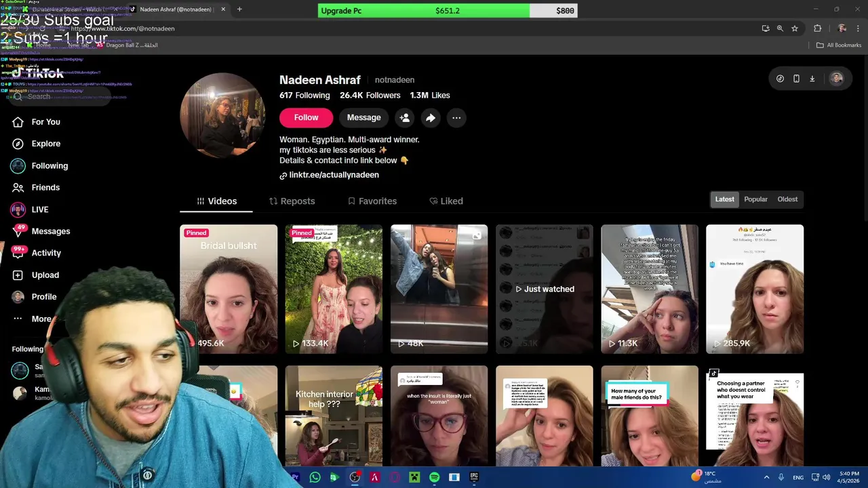The image size is (868, 488).
Task: Go to my Profile in sidebar
Action: click(34, 297)
